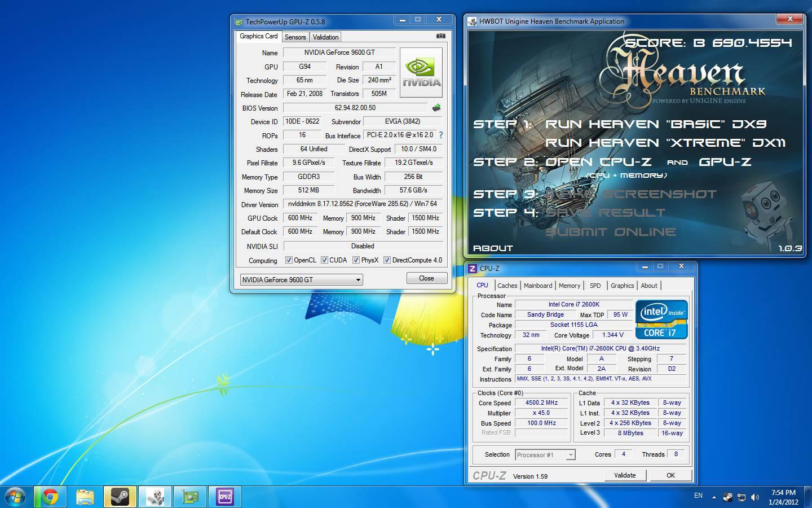The width and height of the screenshot is (812, 508).
Task: Click the Close button in GPU-Z
Action: coord(427,278)
